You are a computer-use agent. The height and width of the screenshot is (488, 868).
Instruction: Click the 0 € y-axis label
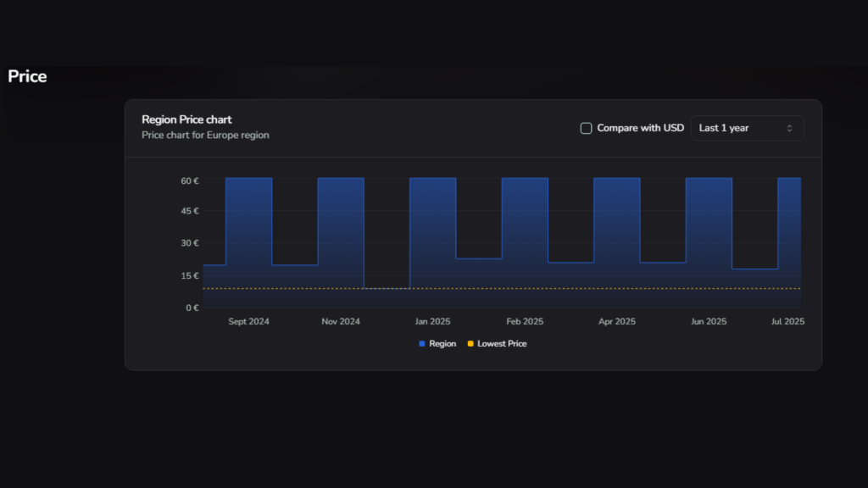click(x=192, y=308)
